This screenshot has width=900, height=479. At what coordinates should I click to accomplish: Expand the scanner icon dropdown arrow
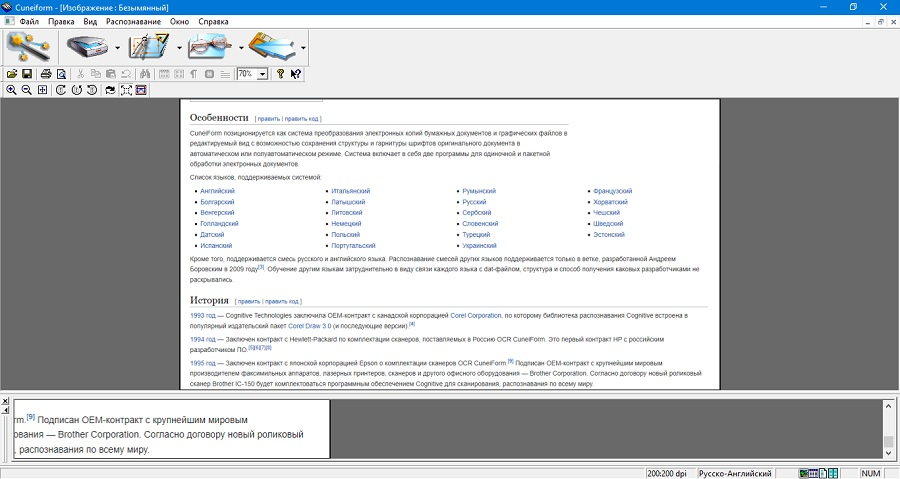point(118,47)
